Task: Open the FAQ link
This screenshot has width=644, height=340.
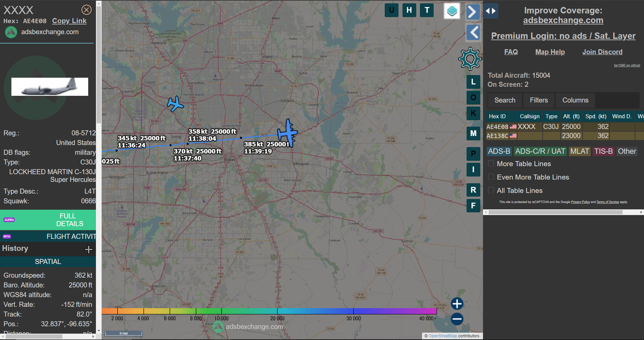Action: point(511,52)
